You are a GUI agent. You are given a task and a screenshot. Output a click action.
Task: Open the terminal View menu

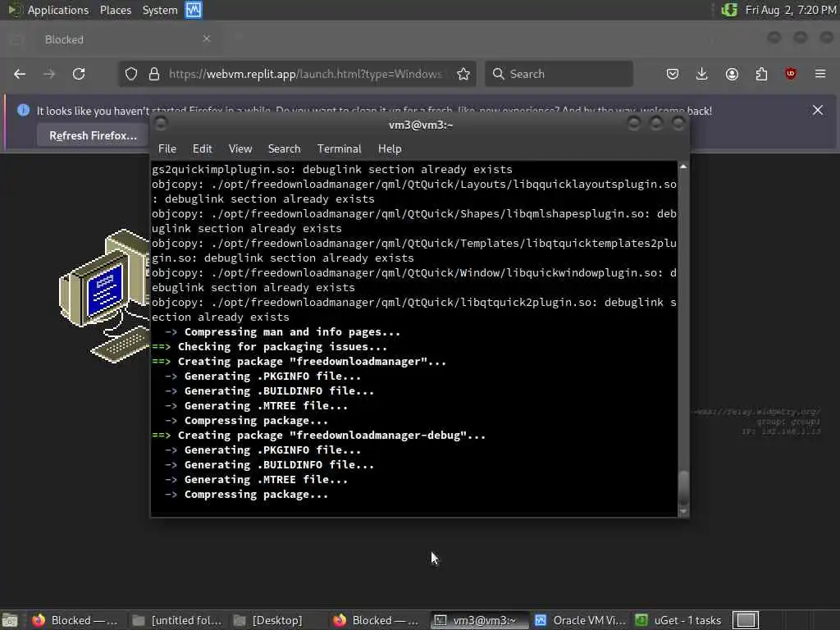coord(240,149)
